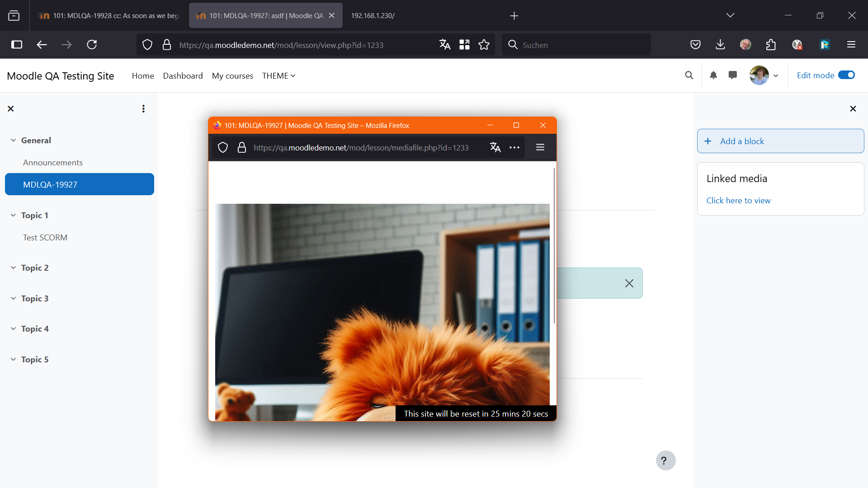Image resolution: width=868 pixels, height=488 pixels.
Task: Open the list all tabs dropdown arrow
Action: [730, 15]
